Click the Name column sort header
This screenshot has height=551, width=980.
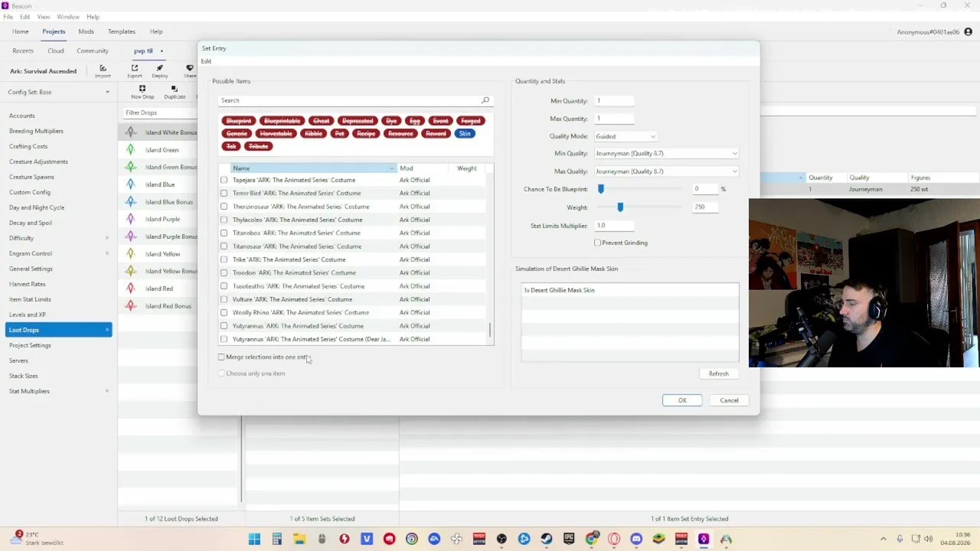click(x=314, y=168)
